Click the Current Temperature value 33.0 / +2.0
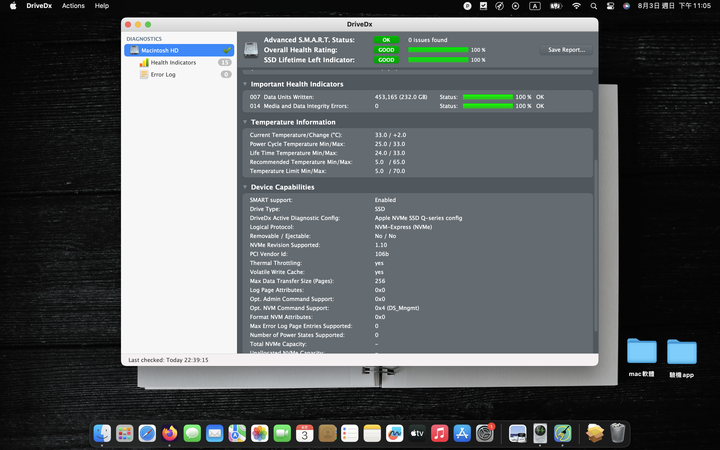Screen dimensions: 720x450 click(x=390, y=135)
